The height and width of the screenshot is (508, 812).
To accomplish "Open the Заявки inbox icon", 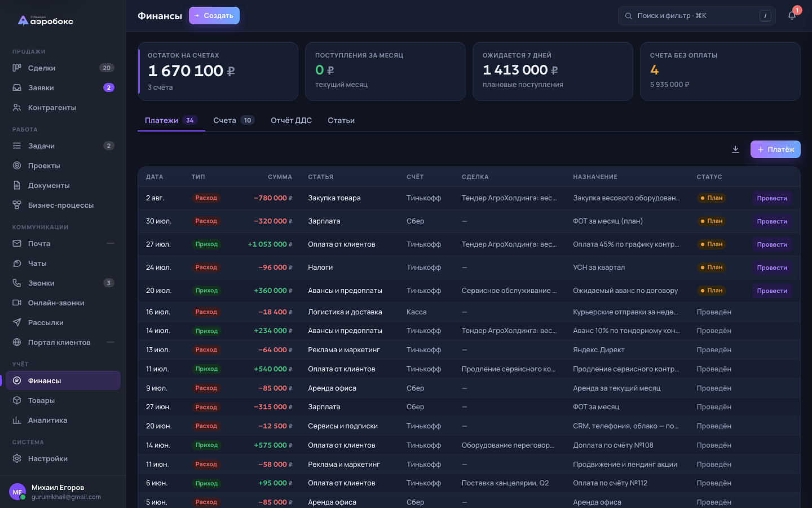I will pyautogui.click(x=17, y=87).
